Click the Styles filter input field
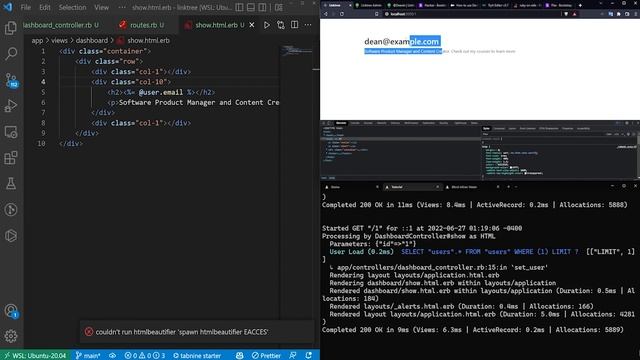The image size is (640, 360). click(x=543, y=134)
